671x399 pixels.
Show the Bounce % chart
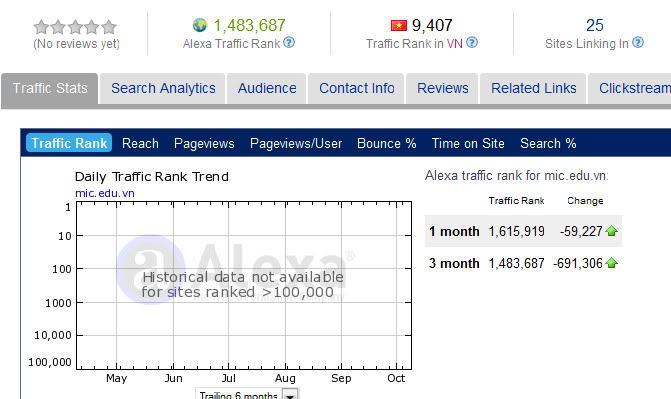point(387,143)
